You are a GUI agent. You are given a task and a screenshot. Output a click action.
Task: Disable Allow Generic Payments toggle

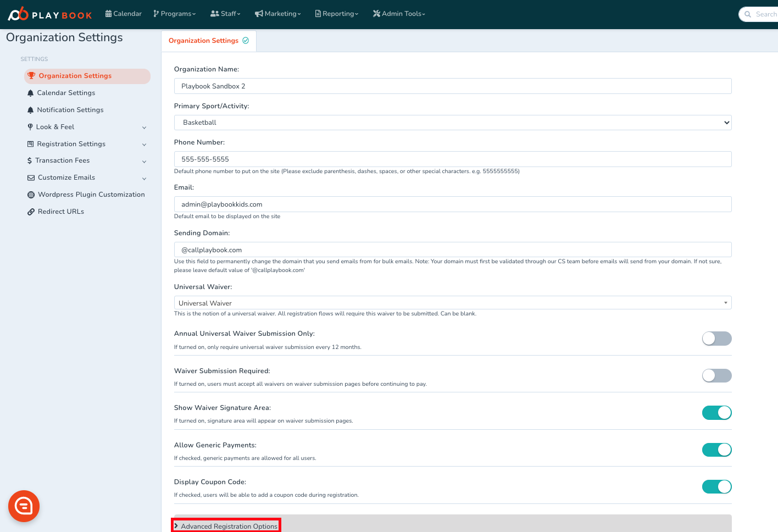click(717, 450)
